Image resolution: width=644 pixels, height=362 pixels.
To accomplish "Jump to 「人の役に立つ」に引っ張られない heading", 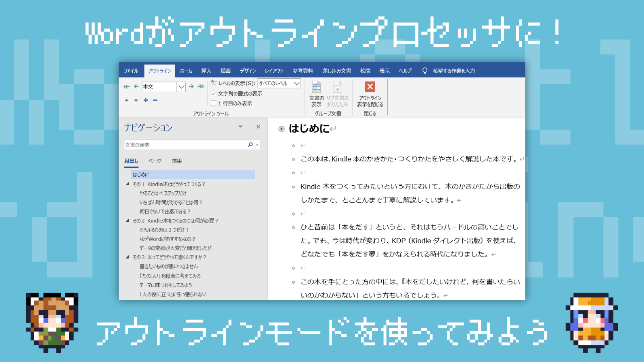I will pos(173,294).
